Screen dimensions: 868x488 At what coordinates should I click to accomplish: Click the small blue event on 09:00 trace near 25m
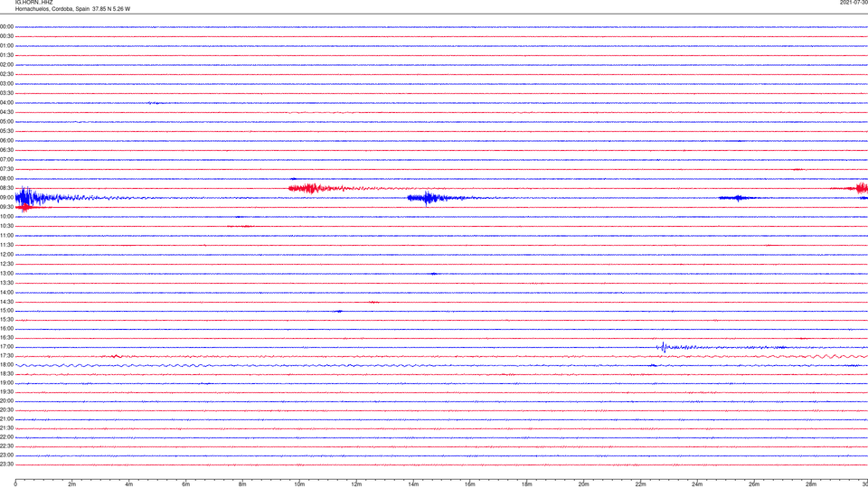coord(738,198)
